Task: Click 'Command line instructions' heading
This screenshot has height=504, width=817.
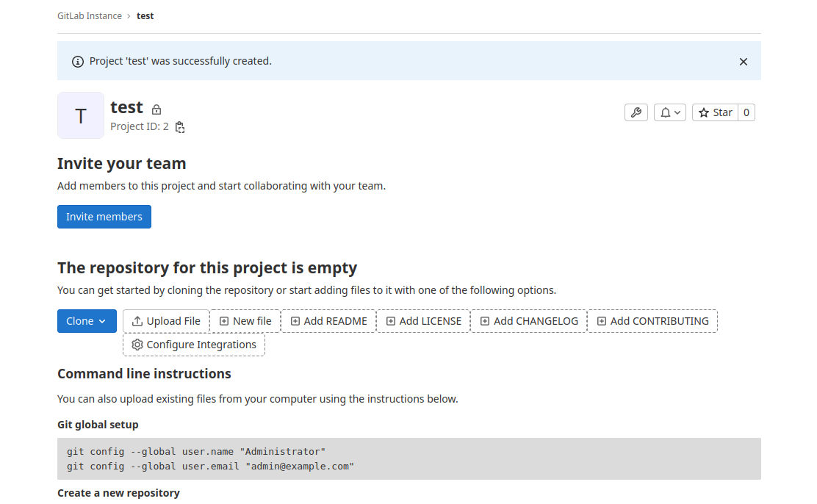Action: pos(144,374)
